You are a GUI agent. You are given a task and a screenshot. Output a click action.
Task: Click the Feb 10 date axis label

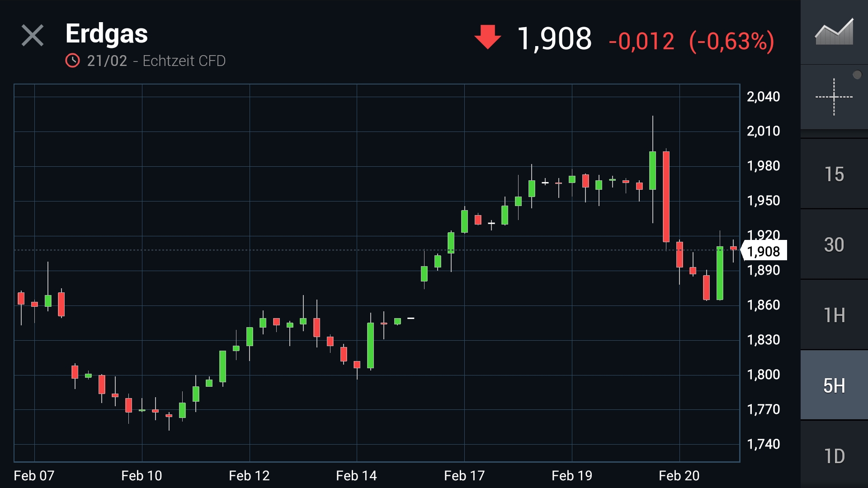tap(142, 475)
